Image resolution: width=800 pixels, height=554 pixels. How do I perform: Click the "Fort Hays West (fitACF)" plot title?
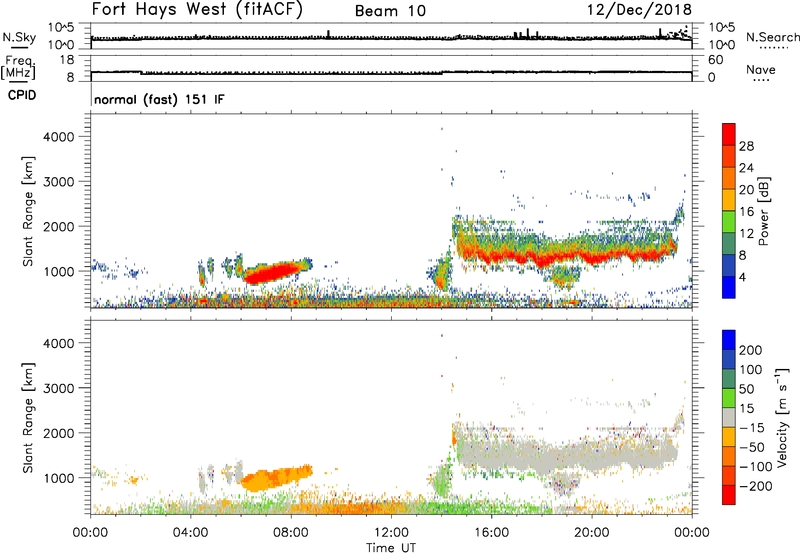point(197,9)
